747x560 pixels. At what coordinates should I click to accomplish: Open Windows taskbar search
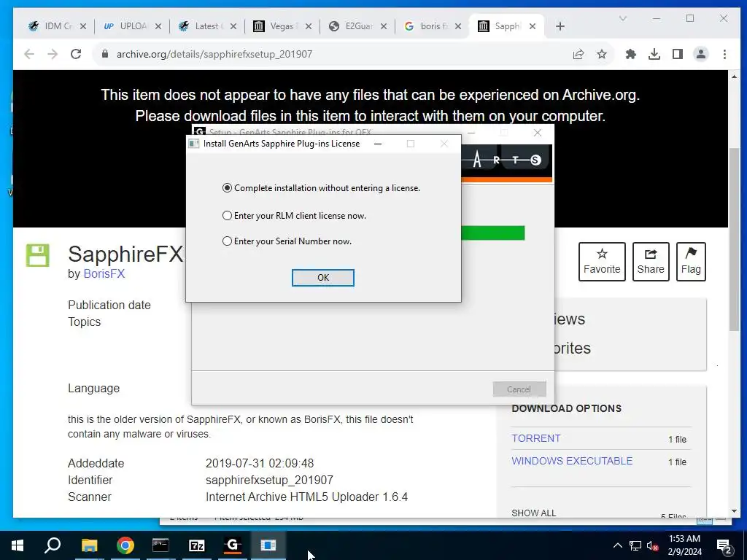click(53, 545)
